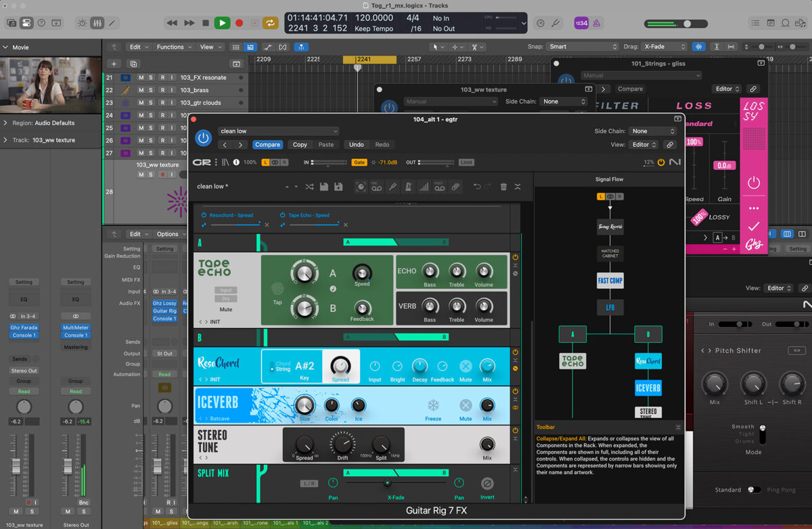Click the Rewind transport button
Viewport: 812px width, 529px height.
(172, 23)
